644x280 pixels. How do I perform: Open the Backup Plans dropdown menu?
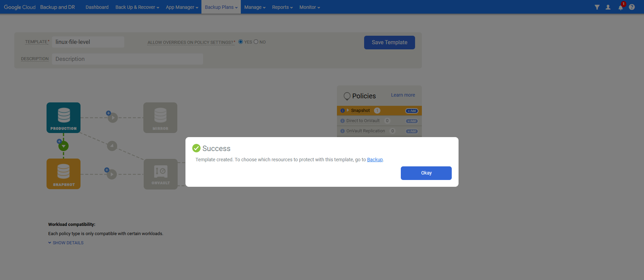click(x=221, y=7)
